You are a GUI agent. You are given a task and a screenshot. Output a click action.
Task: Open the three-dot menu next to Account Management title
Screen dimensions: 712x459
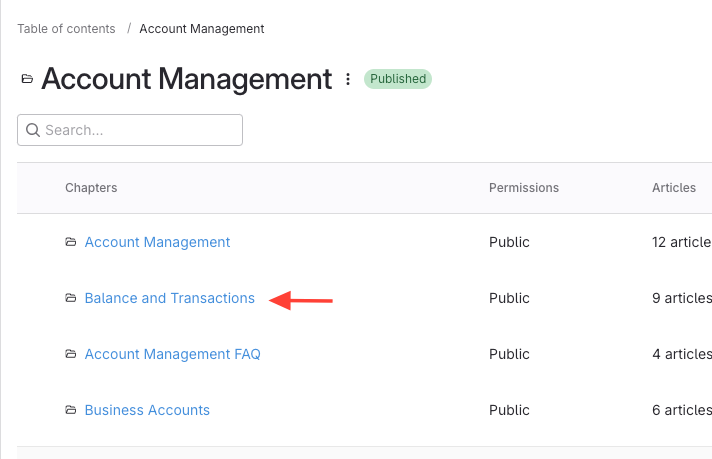[x=348, y=79]
